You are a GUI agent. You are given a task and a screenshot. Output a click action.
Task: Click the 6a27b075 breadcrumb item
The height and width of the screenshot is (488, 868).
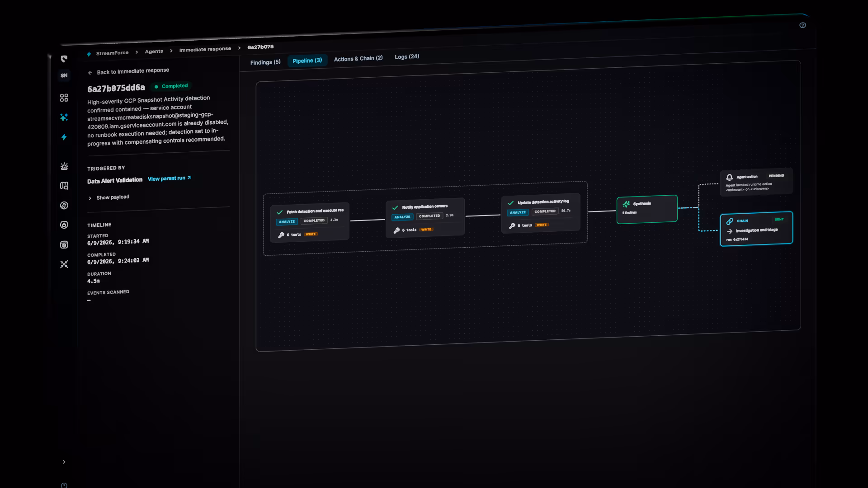coord(260,47)
